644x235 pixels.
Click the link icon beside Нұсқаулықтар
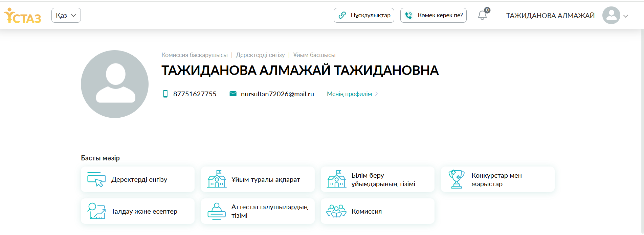tap(342, 15)
